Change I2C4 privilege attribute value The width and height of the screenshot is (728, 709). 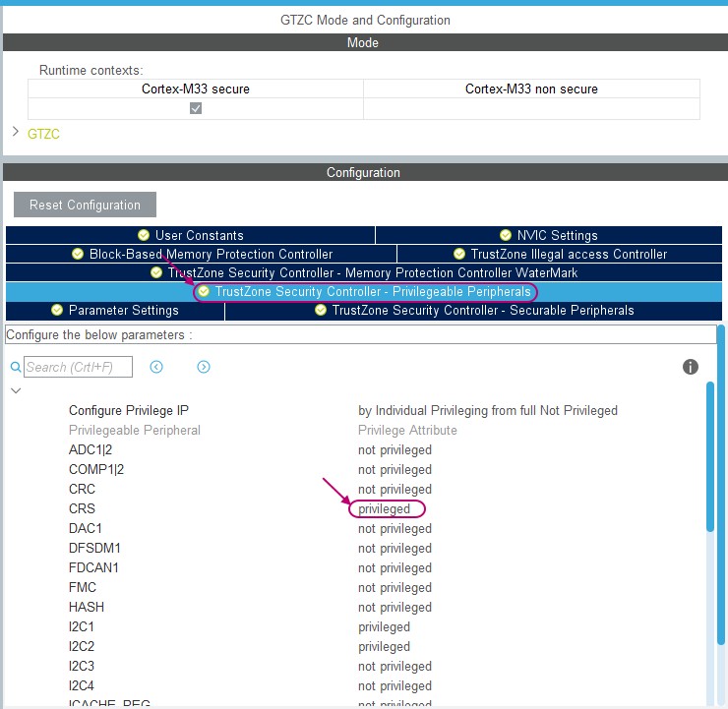[x=394, y=685]
